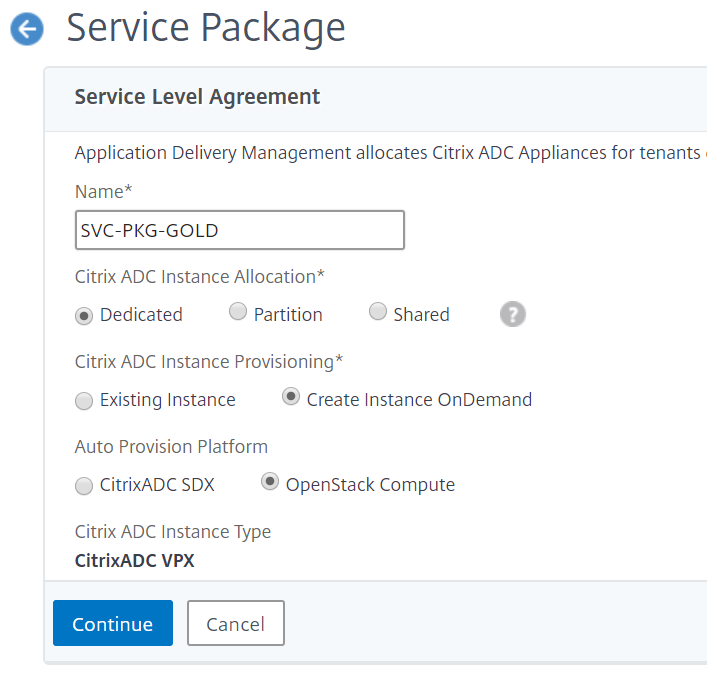Cancel the service package form
Viewport: 707px width, 674px height.
[236, 623]
